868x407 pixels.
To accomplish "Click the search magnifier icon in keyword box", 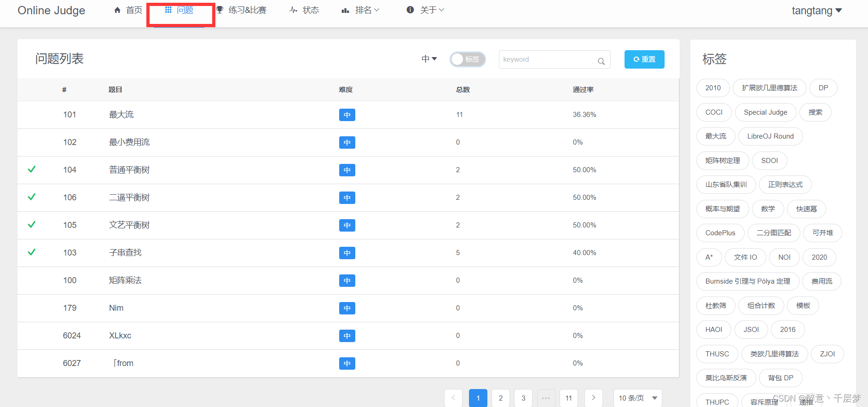I will (x=601, y=61).
